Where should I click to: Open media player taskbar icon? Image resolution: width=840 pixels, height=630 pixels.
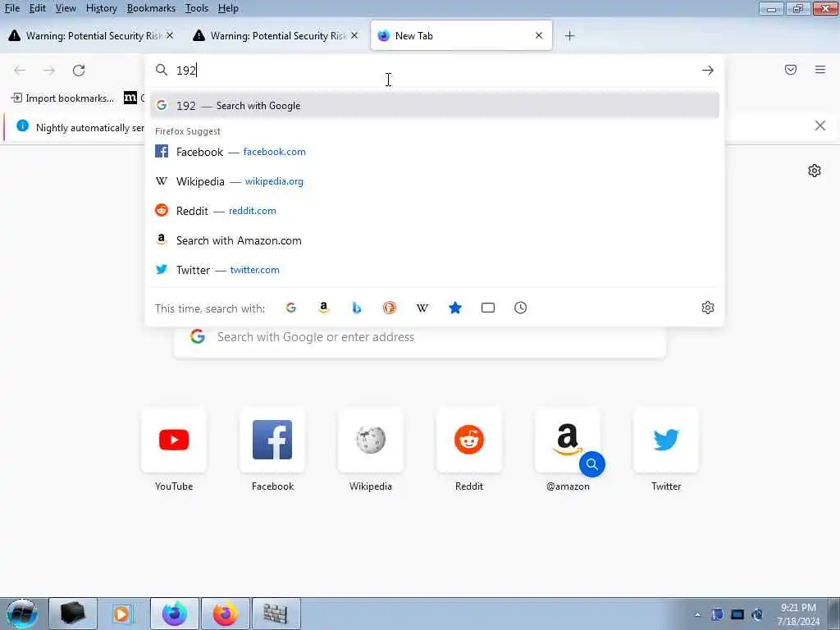123,614
